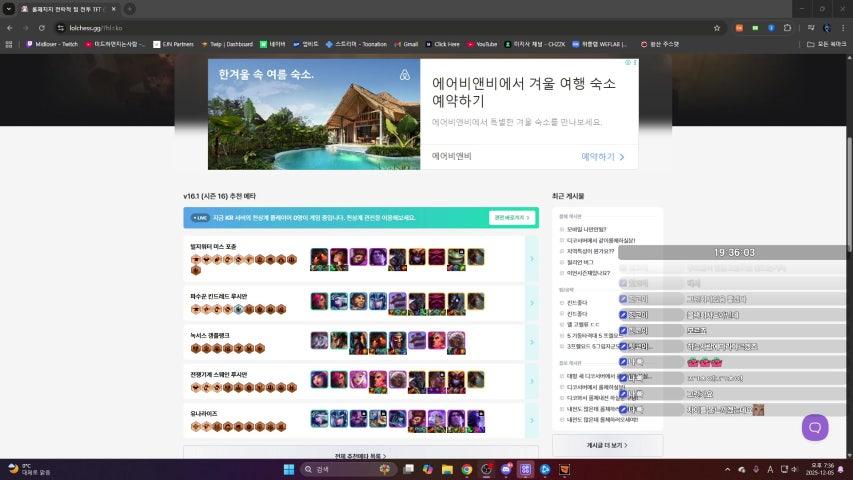Open the post 모바일 나만안됨?
The height and width of the screenshot is (480, 853).
(586, 230)
